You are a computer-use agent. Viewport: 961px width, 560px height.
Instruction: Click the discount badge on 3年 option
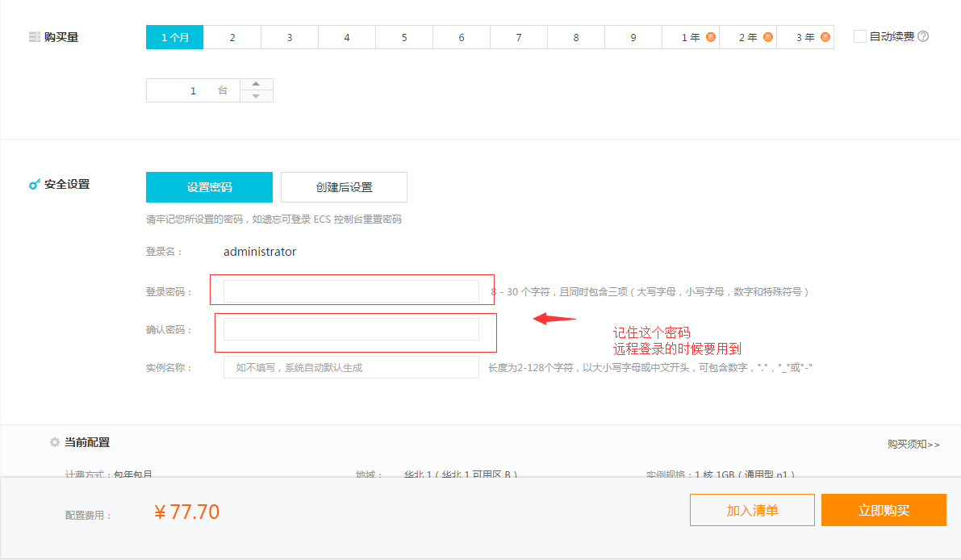[x=824, y=36]
